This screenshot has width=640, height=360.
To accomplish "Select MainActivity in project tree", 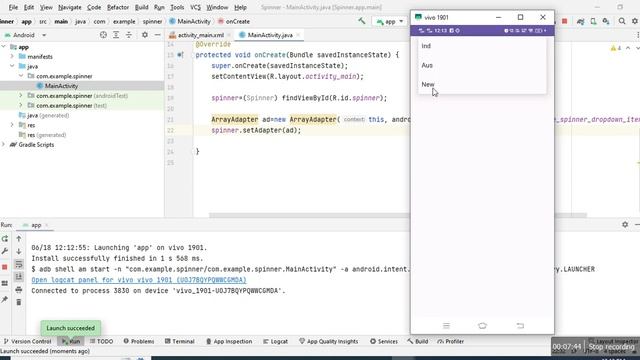I will (61, 86).
